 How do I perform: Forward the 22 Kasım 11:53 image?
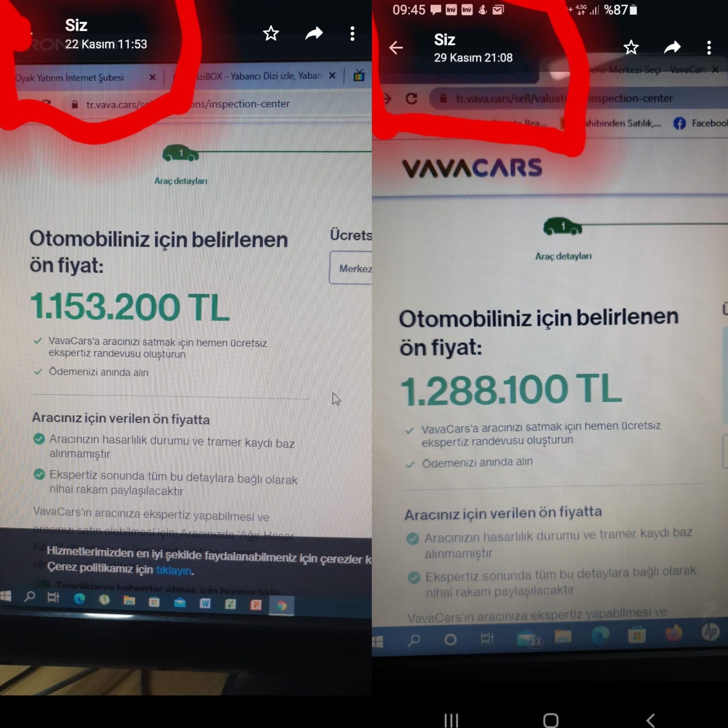coord(314,33)
